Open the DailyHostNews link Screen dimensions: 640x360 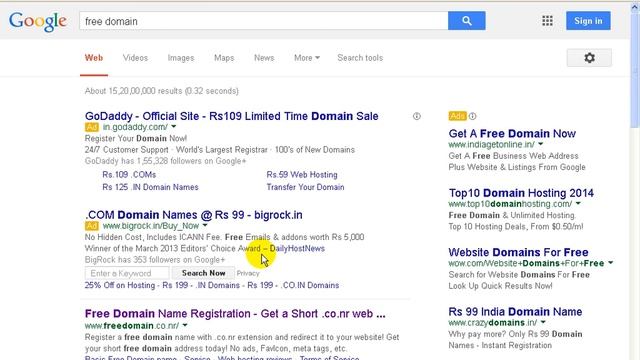[297, 249]
